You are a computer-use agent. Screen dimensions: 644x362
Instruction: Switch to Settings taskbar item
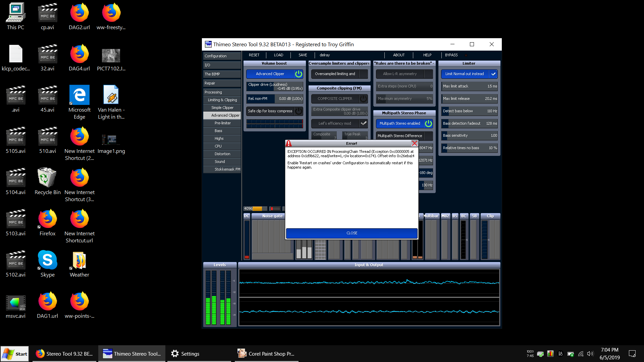click(199, 354)
